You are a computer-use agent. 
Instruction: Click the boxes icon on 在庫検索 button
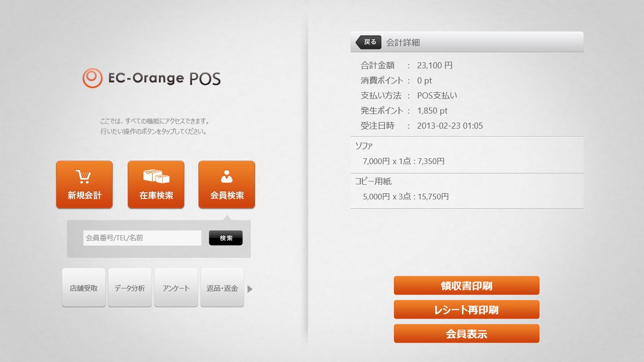click(x=156, y=177)
